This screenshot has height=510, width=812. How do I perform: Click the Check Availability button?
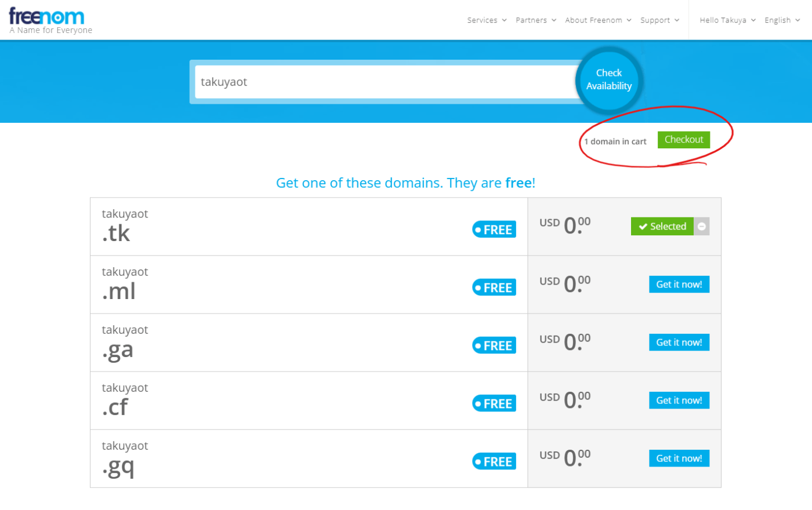609,80
